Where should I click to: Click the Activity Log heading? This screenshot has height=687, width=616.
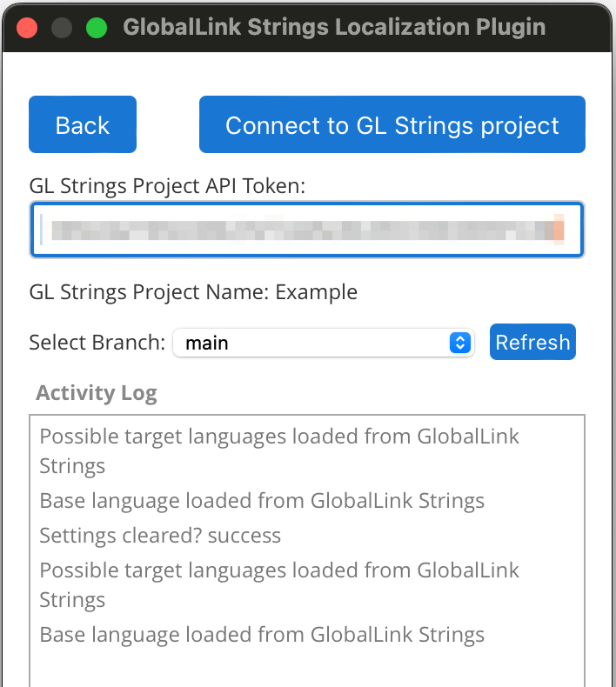[97, 392]
